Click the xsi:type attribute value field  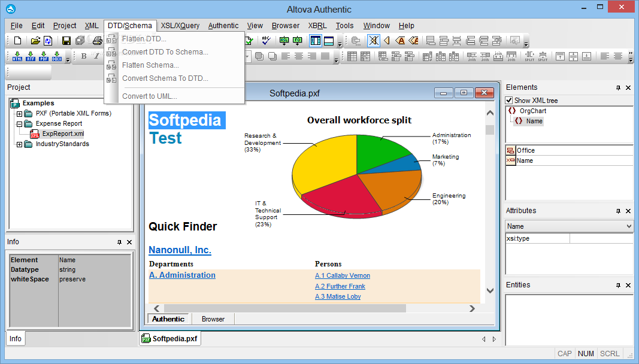[x=601, y=238]
